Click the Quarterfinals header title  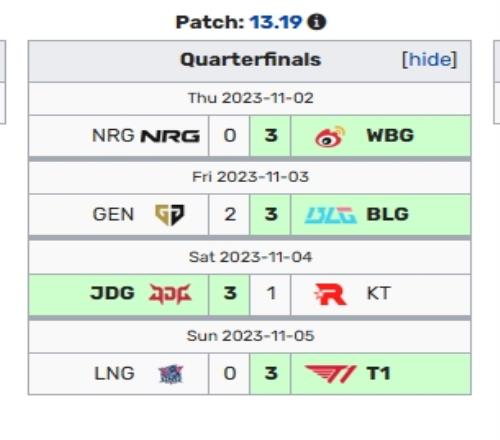(x=250, y=60)
